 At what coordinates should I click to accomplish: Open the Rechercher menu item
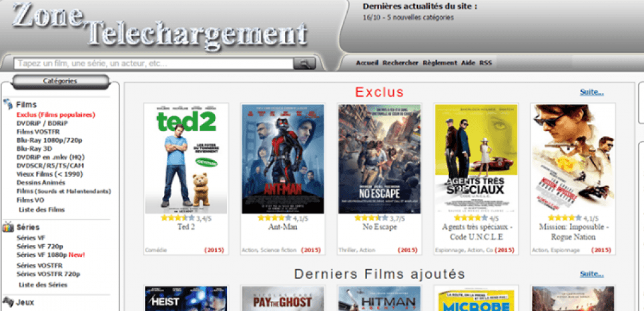(400, 63)
